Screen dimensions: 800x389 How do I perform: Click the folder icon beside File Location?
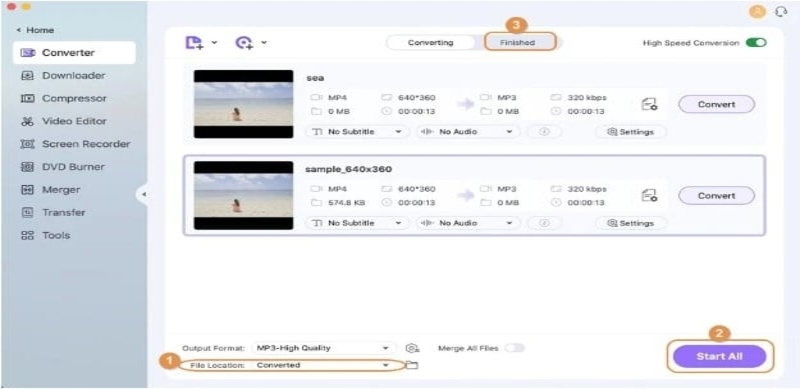411,365
